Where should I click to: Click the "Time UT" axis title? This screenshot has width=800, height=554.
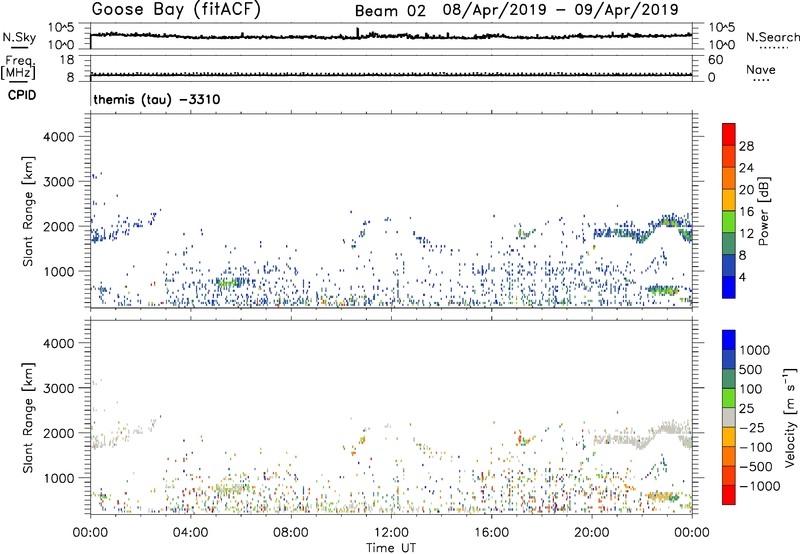[391, 548]
